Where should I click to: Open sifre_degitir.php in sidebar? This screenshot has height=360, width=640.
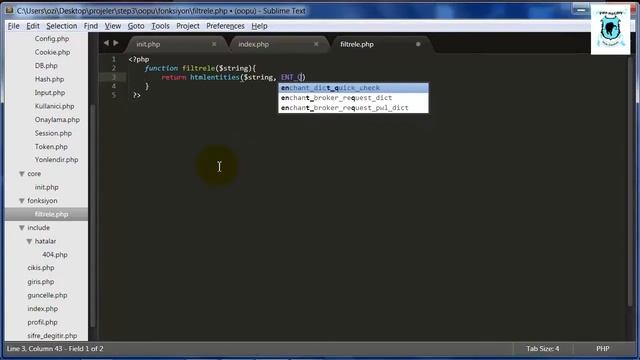(52, 336)
